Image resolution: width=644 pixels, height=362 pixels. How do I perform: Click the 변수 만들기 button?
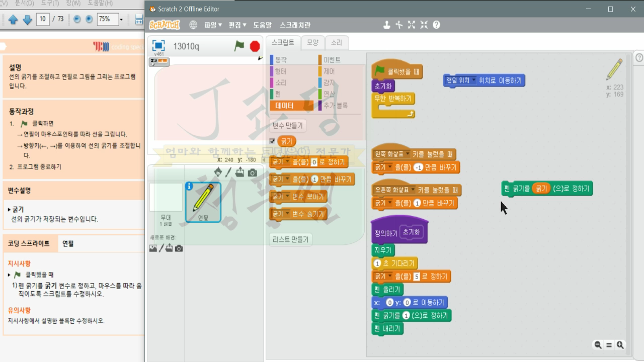(x=288, y=125)
